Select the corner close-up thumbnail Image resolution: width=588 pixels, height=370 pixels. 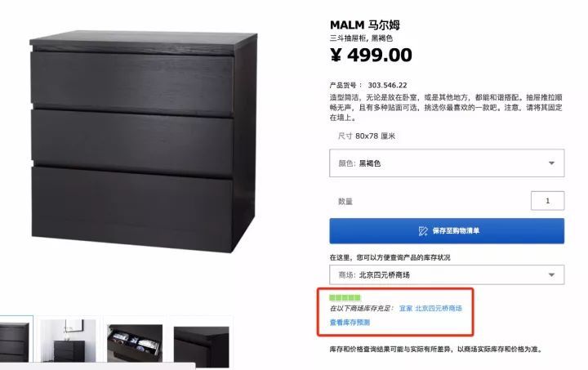pos(202,347)
